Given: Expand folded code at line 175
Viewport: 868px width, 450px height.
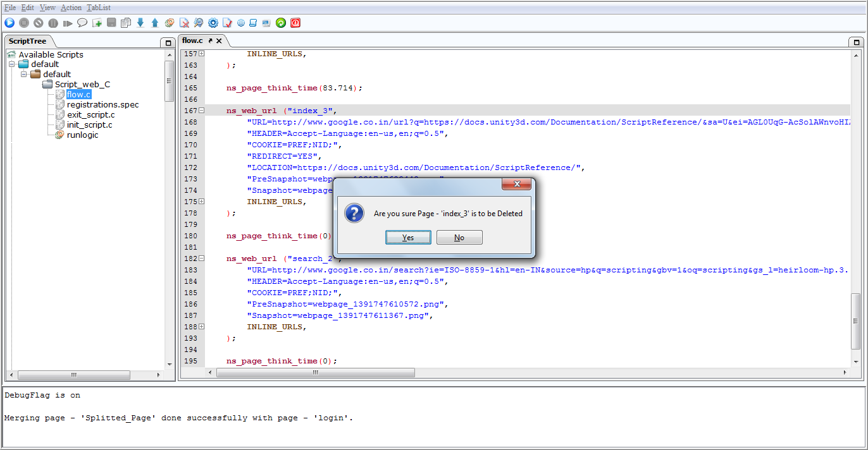Looking at the screenshot, I should (201, 202).
